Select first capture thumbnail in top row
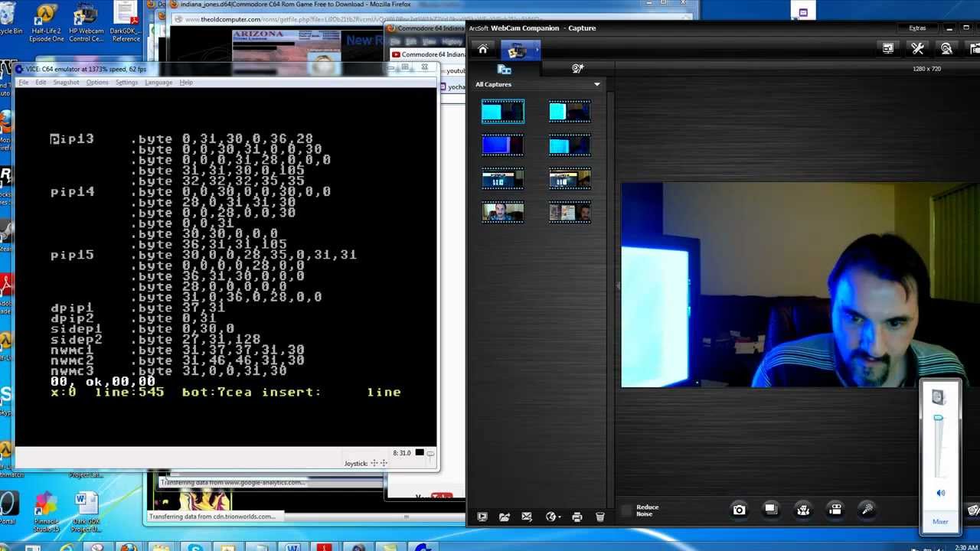The width and height of the screenshot is (980, 551). pos(503,112)
